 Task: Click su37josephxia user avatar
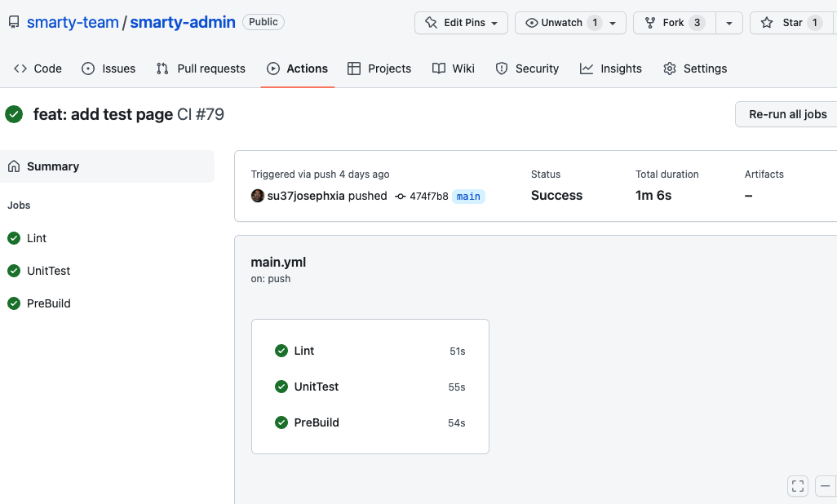(258, 196)
